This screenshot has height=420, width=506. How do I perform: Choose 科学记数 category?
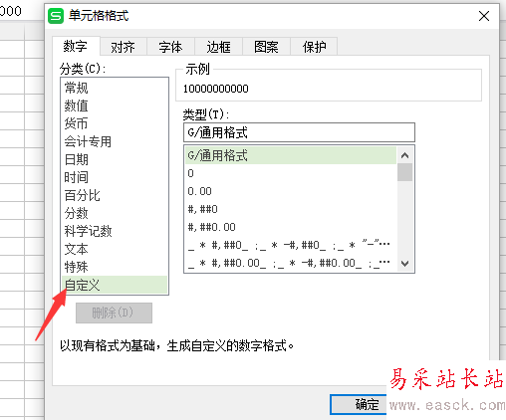pos(115,231)
